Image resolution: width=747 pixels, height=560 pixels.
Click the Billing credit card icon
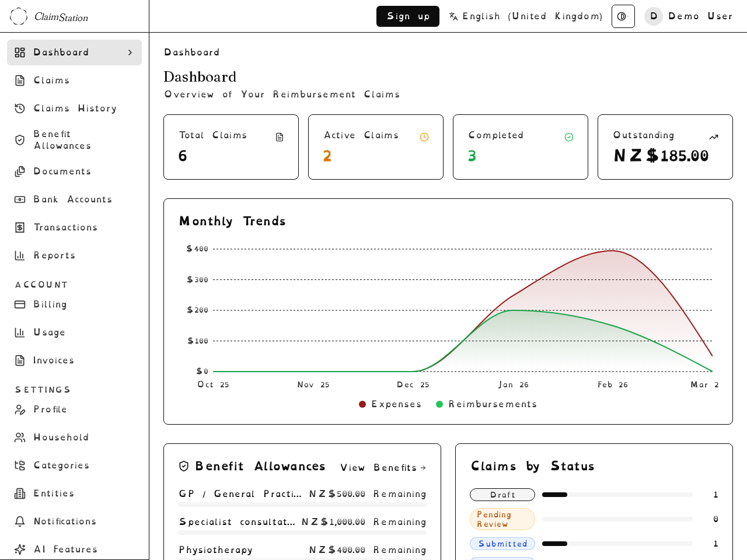click(20, 304)
